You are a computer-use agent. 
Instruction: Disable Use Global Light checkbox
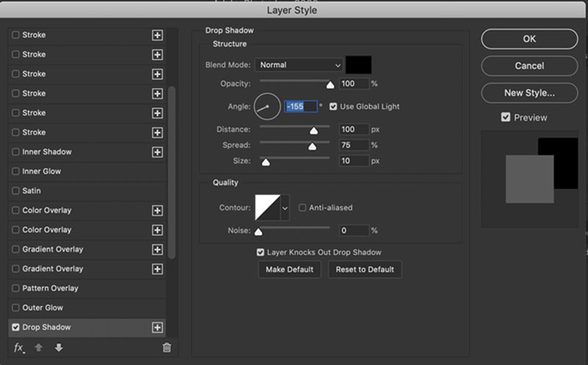click(333, 106)
